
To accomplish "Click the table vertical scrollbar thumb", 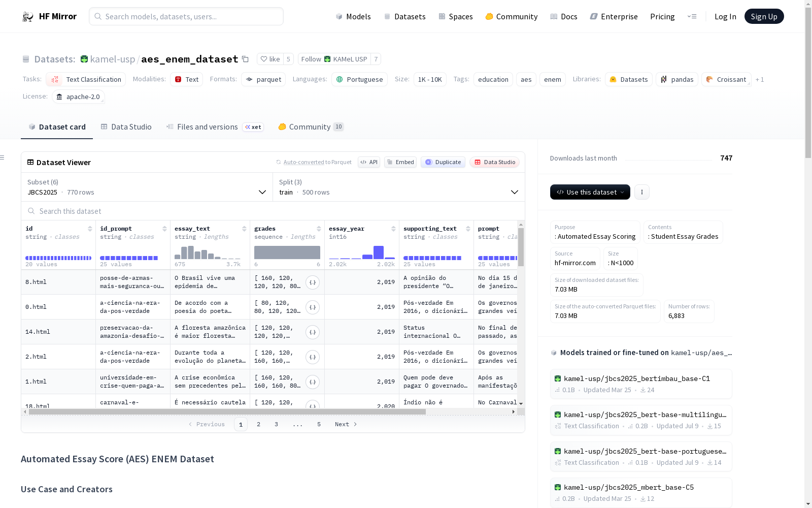I will coord(521,247).
